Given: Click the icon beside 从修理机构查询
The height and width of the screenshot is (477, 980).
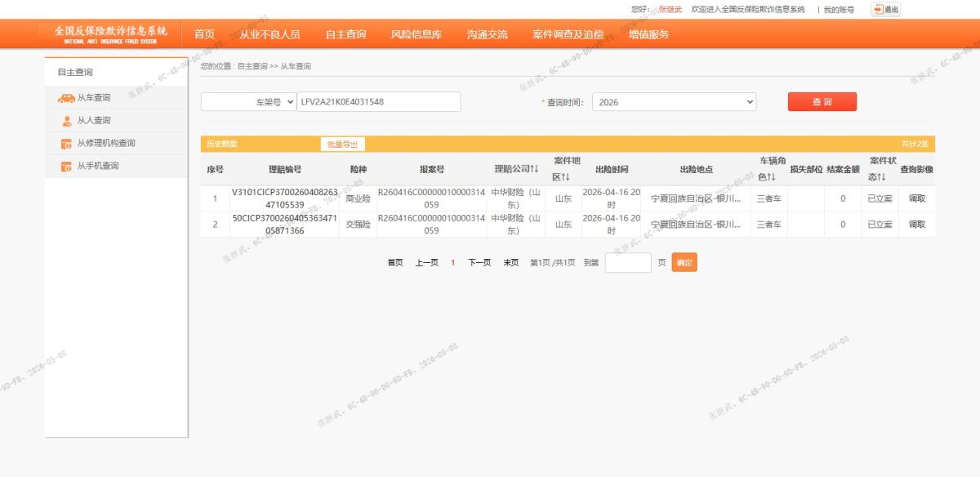Looking at the screenshot, I should point(67,144).
